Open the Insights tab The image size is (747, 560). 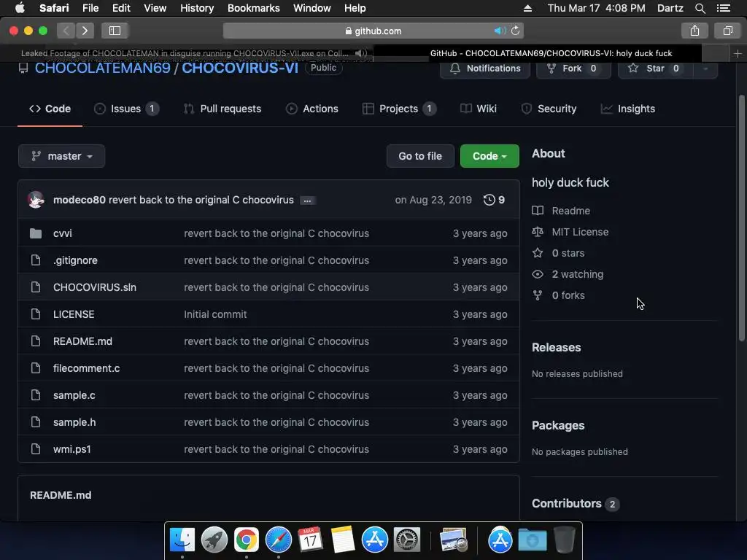click(x=628, y=109)
